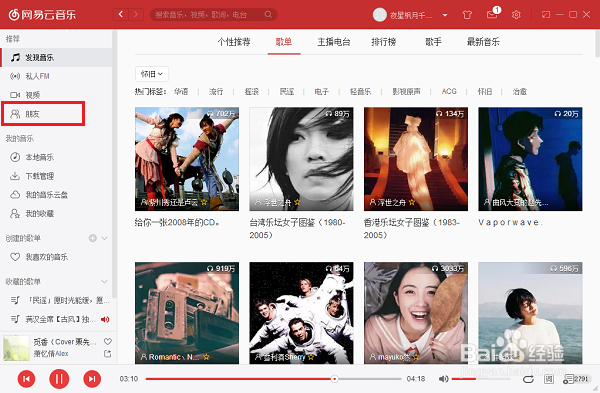
Task: Adjust the volume slider
Action: 481,379
